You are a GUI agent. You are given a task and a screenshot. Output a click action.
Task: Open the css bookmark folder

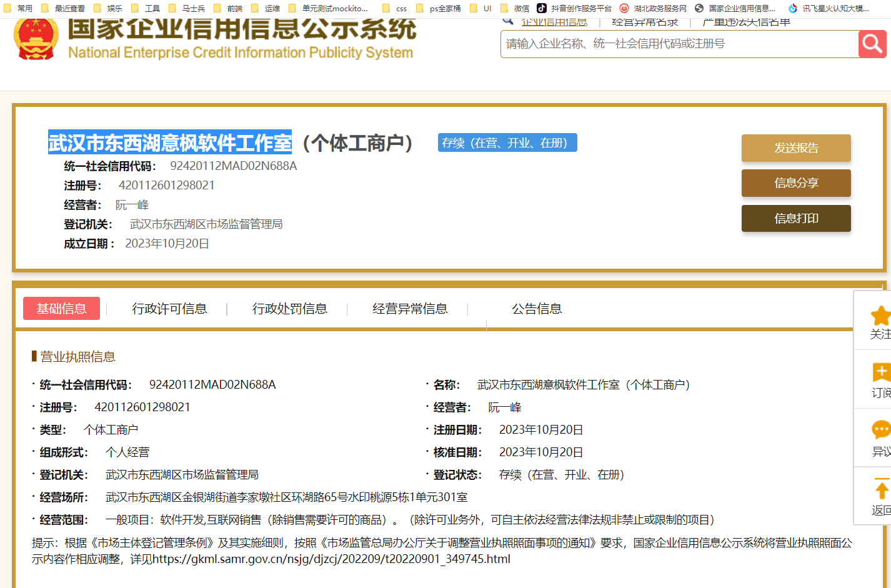pyautogui.click(x=394, y=8)
